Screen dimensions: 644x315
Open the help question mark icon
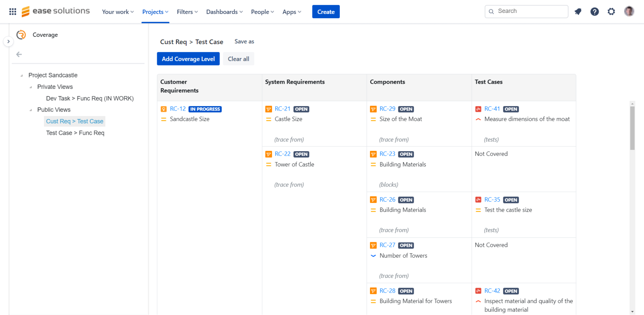pyautogui.click(x=594, y=12)
